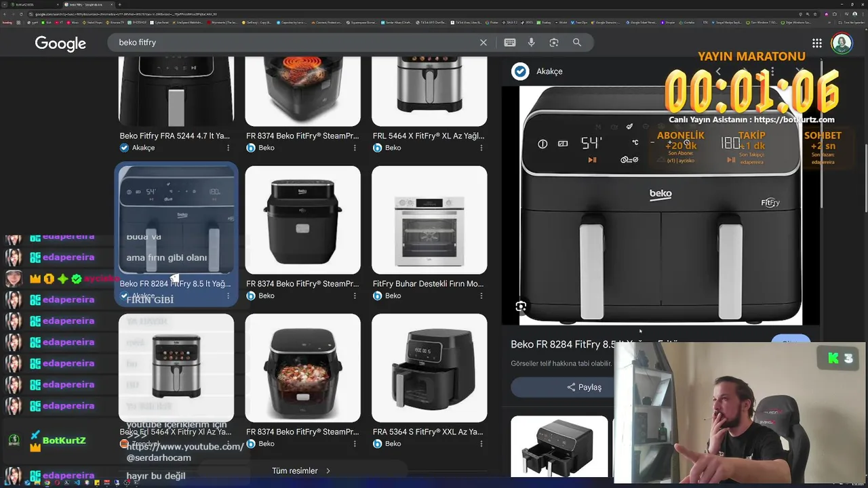Open the Beko Fitfry FRA 5244 4.7 lt title link
The image size is (868, 488).
174,136
